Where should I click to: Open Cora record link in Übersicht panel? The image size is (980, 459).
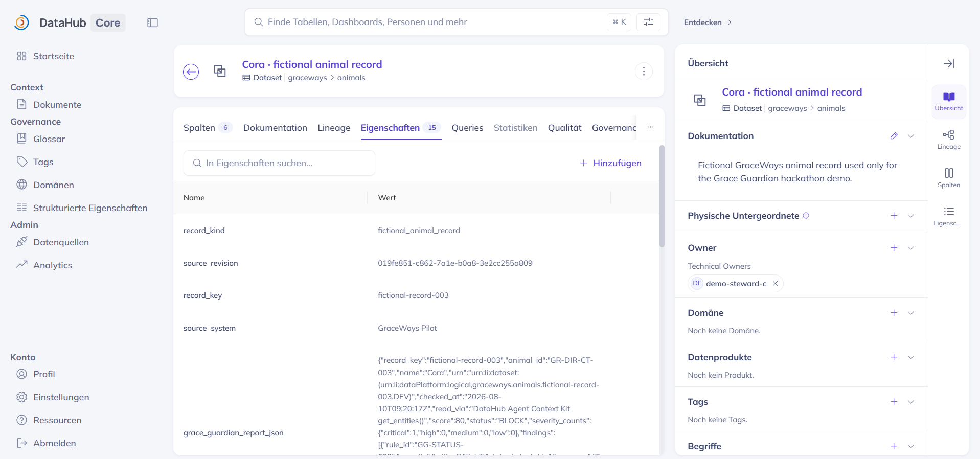click(792, 92)
